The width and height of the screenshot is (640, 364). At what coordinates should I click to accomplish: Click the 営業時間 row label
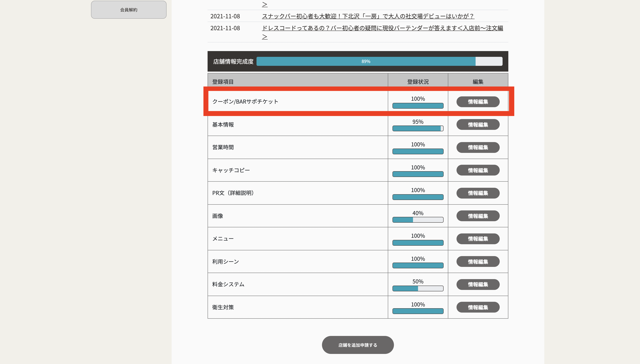(223, 147)
